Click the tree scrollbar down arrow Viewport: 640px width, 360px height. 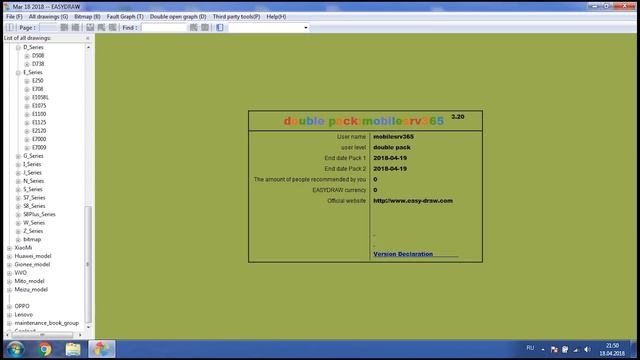pyautogui.click(x=88, y=327)
